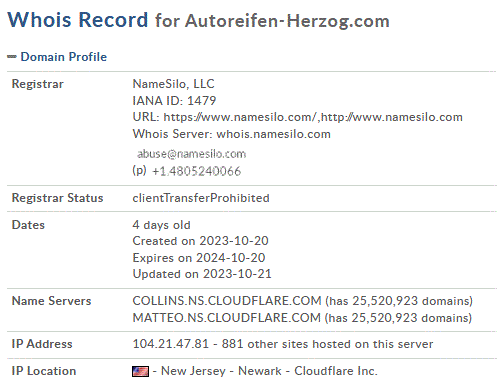Click 'Autoreifen-Herzog.com' in the title
498x383 pixels.
pos(287,21)
